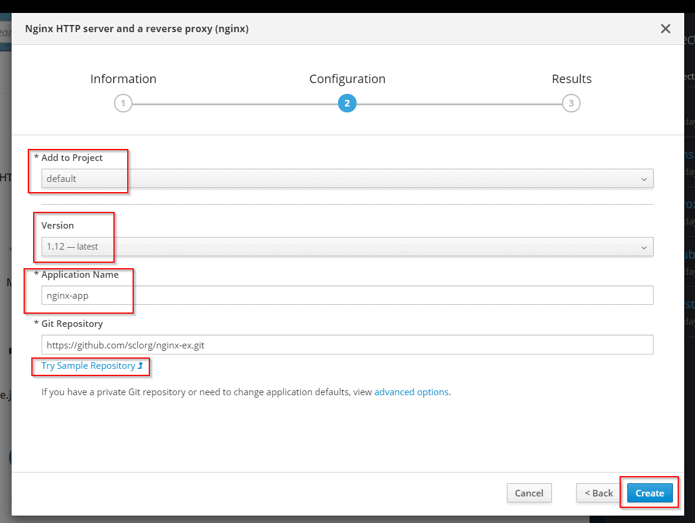The image size is (695, 523).
Task: Go to the Information step label
Action: pos(123,79)
